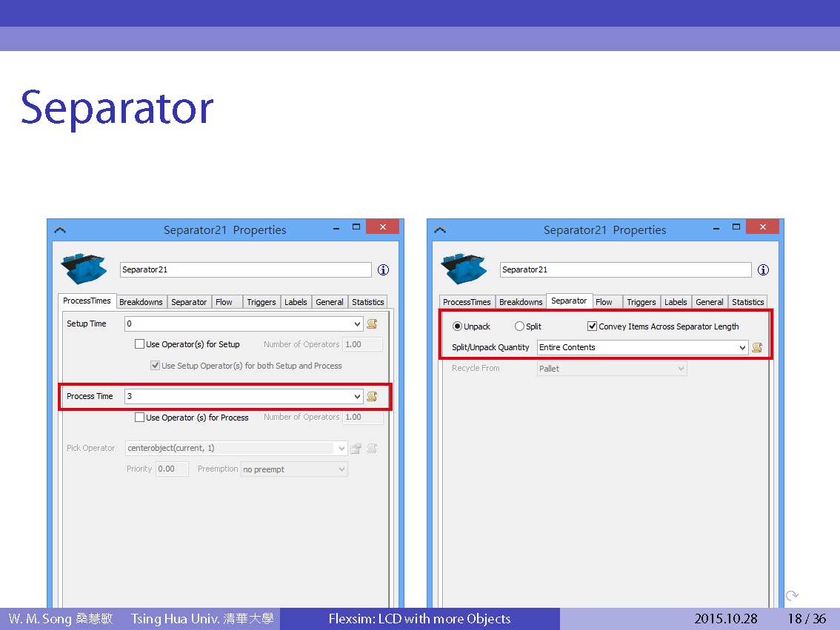840x630 pixels.
Task: Collapse left window using title bar chevron
Action: tap(60, 230)
